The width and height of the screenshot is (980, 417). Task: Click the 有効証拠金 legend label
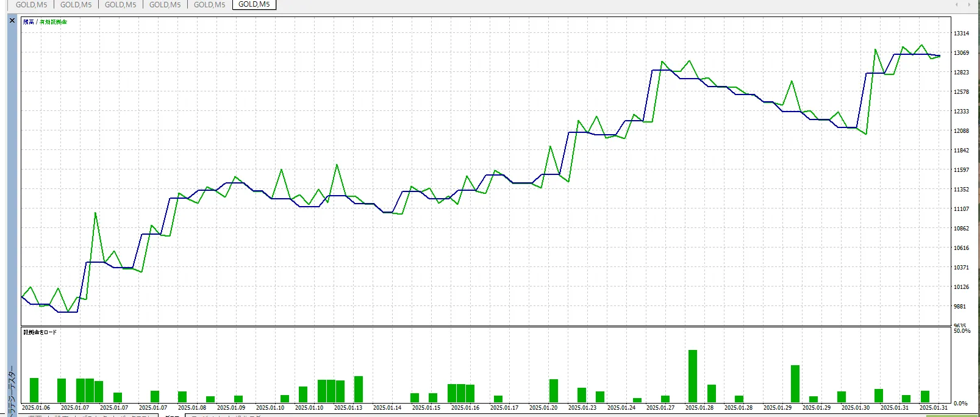(x=54, y=22)
